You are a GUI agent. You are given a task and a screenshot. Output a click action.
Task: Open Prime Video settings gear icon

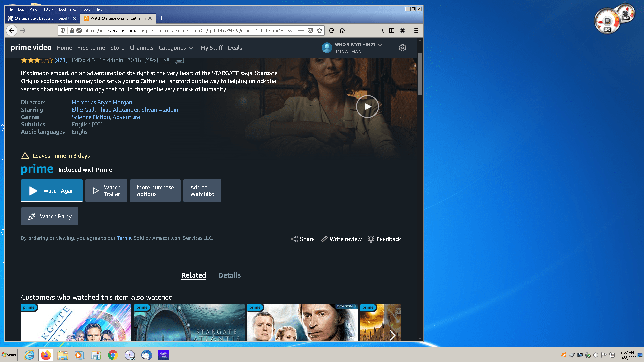click(x=402, y=48)
